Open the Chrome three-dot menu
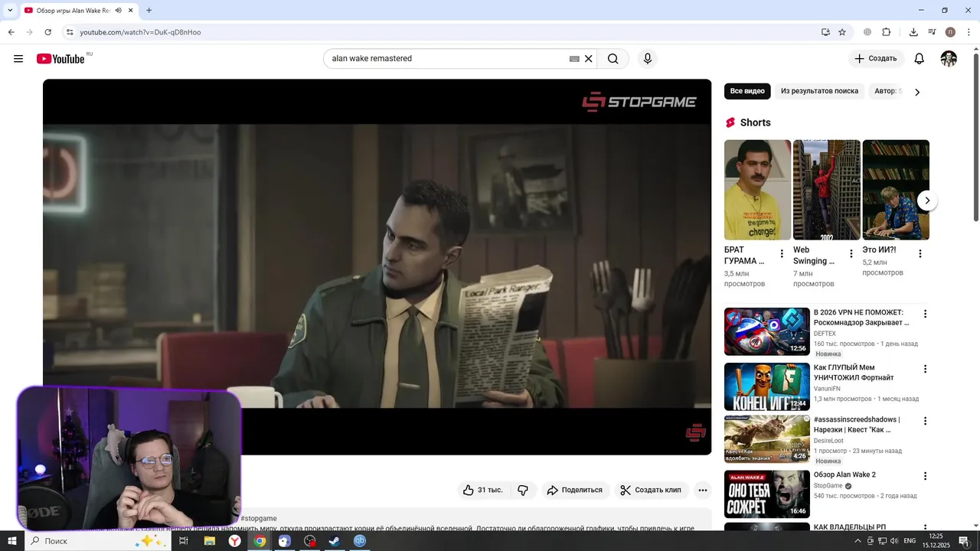 pyautogui.click(x=969, y=32)
